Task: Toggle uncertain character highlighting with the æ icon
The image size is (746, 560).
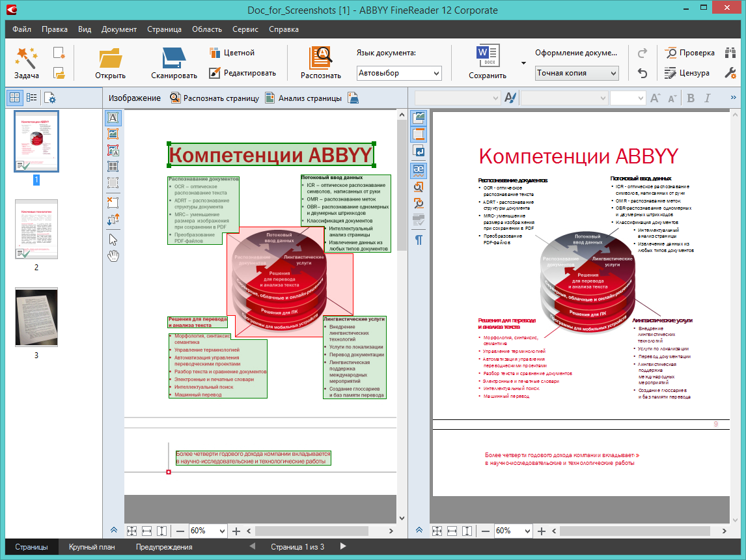Action: coord(419,170)
